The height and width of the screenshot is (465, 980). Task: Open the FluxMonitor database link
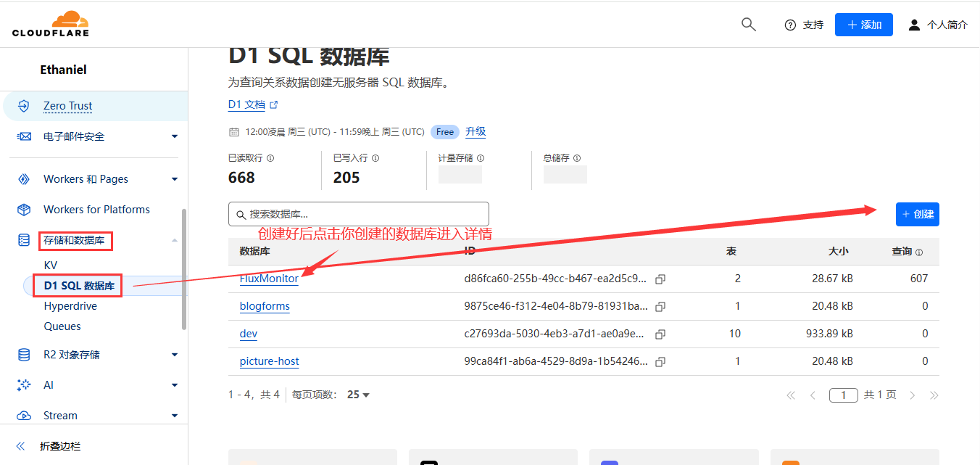[x=269, y=279]
